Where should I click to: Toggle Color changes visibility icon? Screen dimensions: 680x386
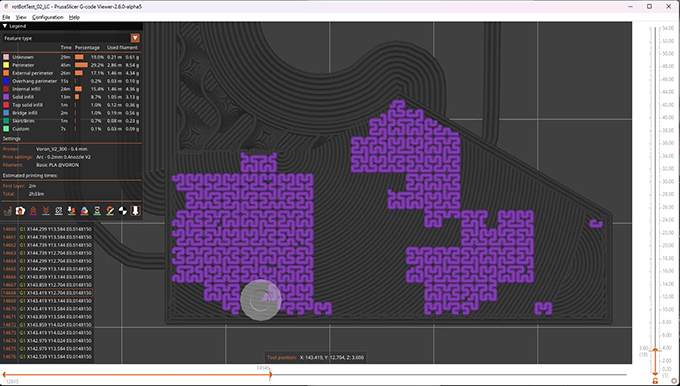(85, 211)
